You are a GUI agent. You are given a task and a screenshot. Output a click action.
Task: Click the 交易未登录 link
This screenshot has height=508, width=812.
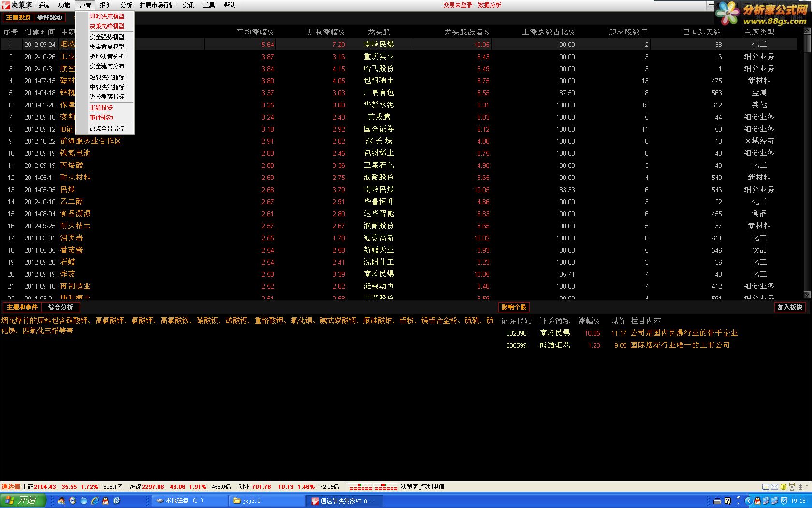coord(458,5)
